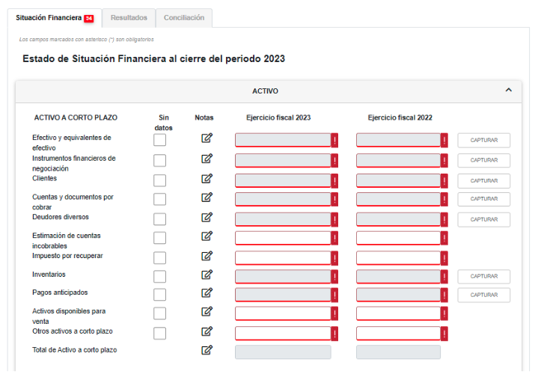Tick Sin datos checkbox for Inventarios

(159, 277)
